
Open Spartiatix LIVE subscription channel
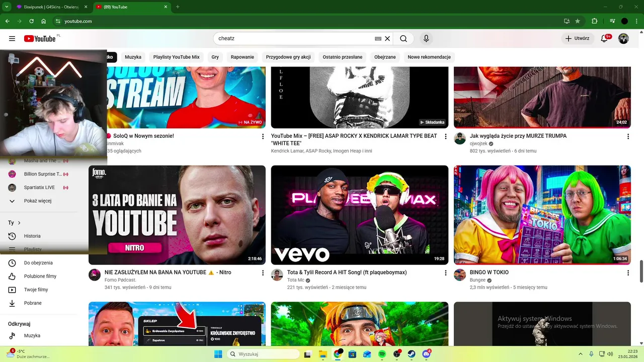tap(39, 188)
